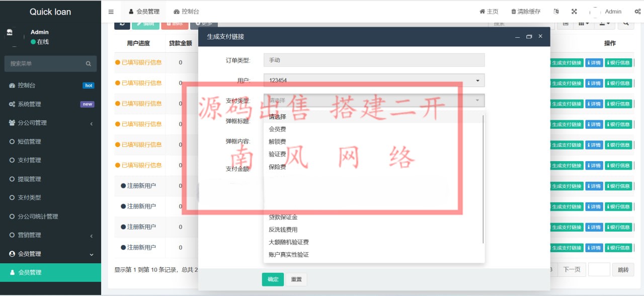Choose 会员费 from the dropdown list

(x=278, y=129)
